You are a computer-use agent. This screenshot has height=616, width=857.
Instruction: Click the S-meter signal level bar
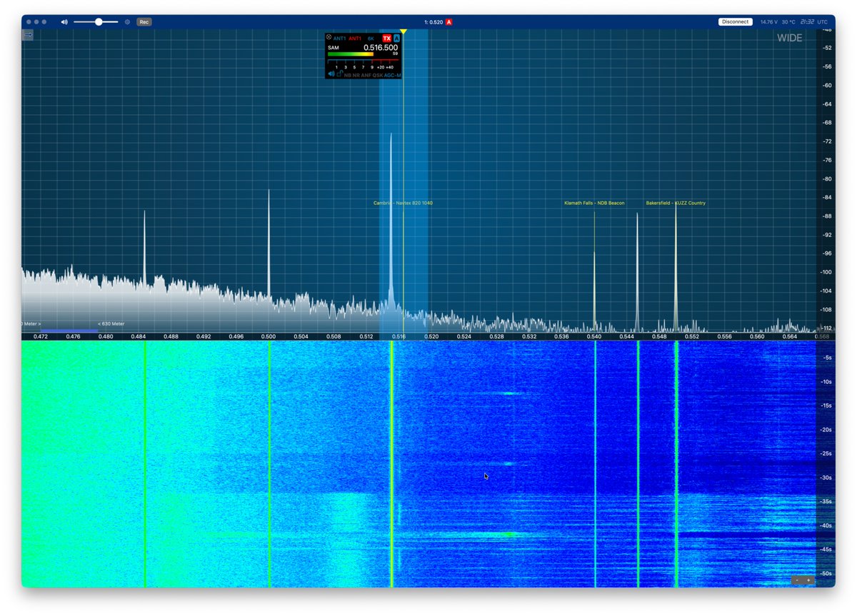point(351,54)
